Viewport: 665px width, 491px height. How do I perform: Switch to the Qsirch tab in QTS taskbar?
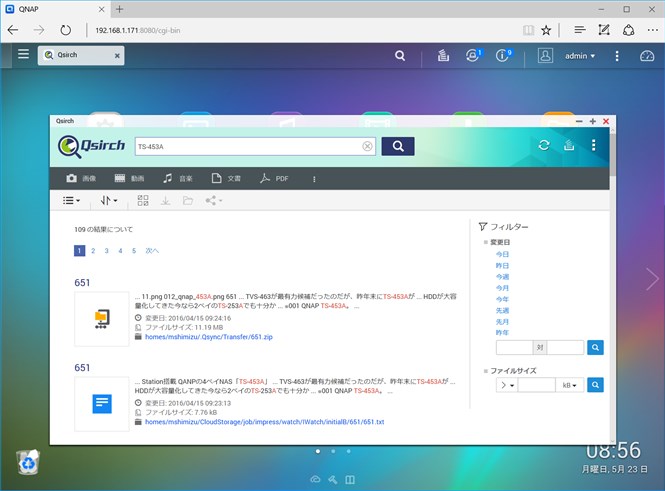76,55
